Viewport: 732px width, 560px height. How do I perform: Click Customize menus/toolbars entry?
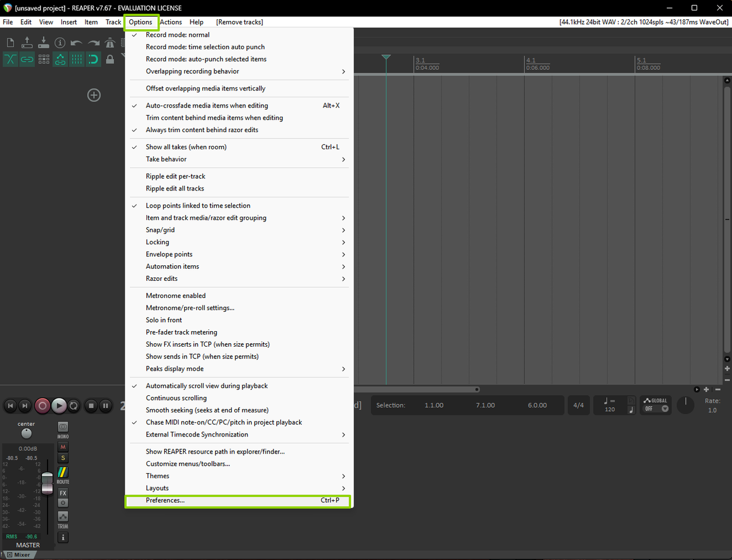(188, 464)
